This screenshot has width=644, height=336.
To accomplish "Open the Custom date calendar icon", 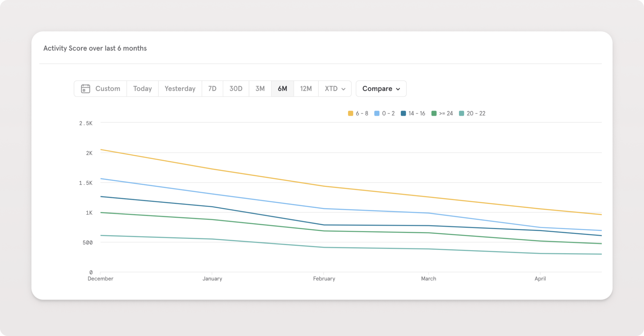I will pos(85,89).
